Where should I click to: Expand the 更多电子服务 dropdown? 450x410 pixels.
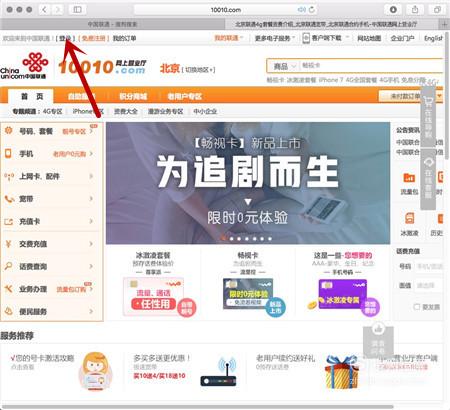[275, 38]
